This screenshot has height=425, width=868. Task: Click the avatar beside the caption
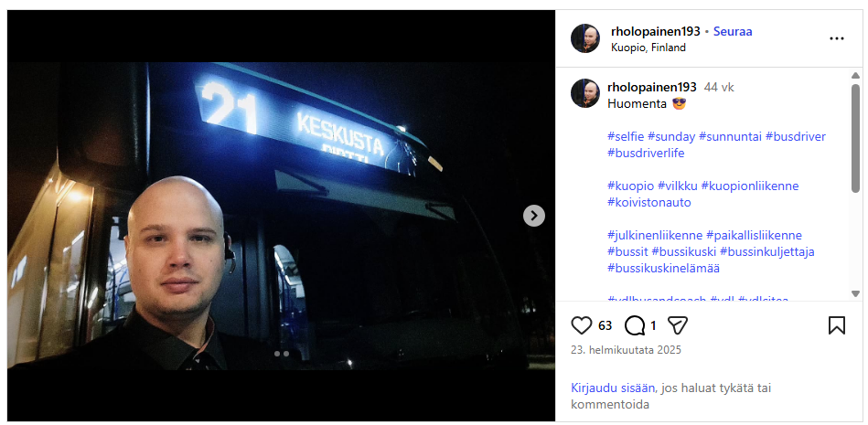[585, 93]
